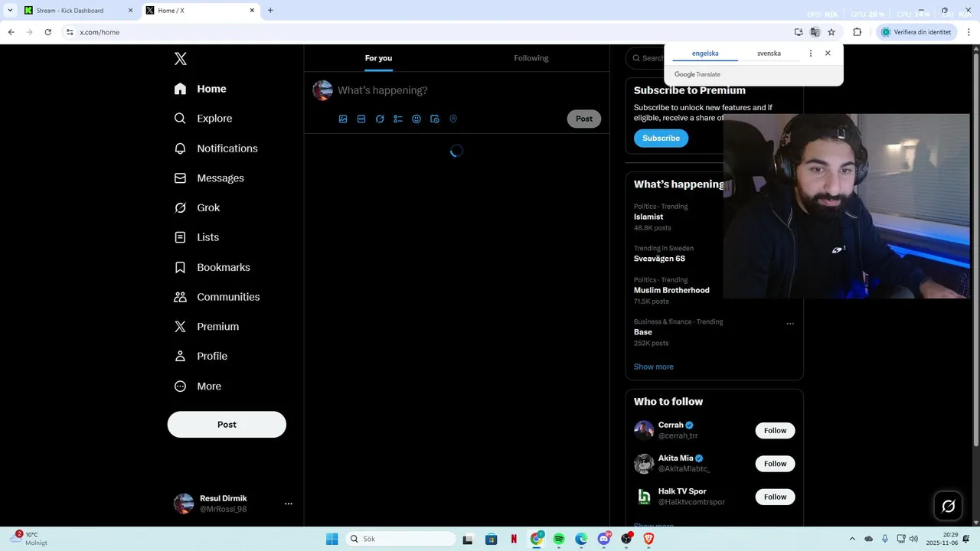Click the large white Post button

click(227, 425)
